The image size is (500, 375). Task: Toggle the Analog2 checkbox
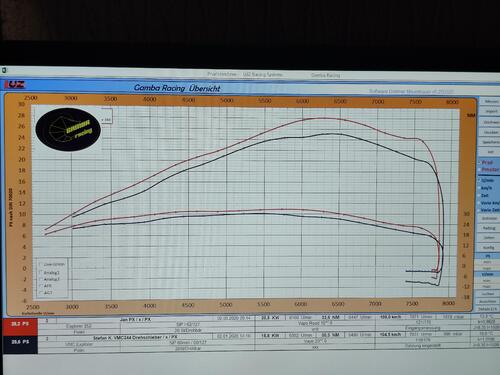pos(41,279)
